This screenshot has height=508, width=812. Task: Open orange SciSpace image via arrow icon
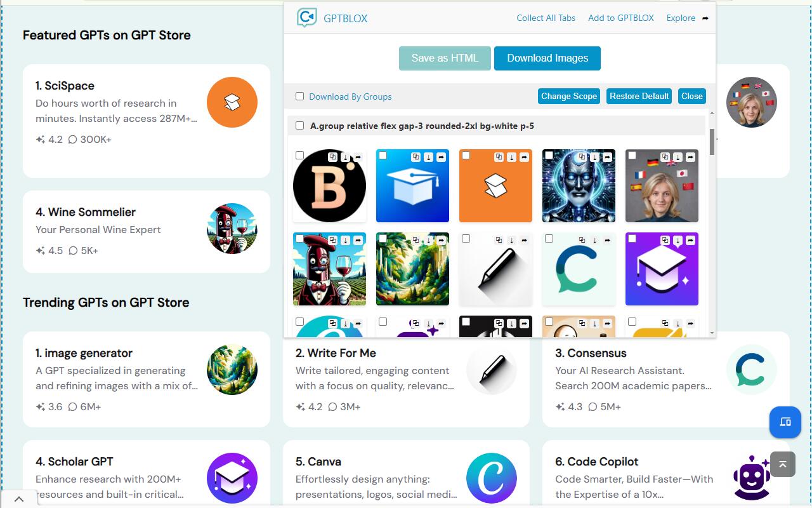524,157
